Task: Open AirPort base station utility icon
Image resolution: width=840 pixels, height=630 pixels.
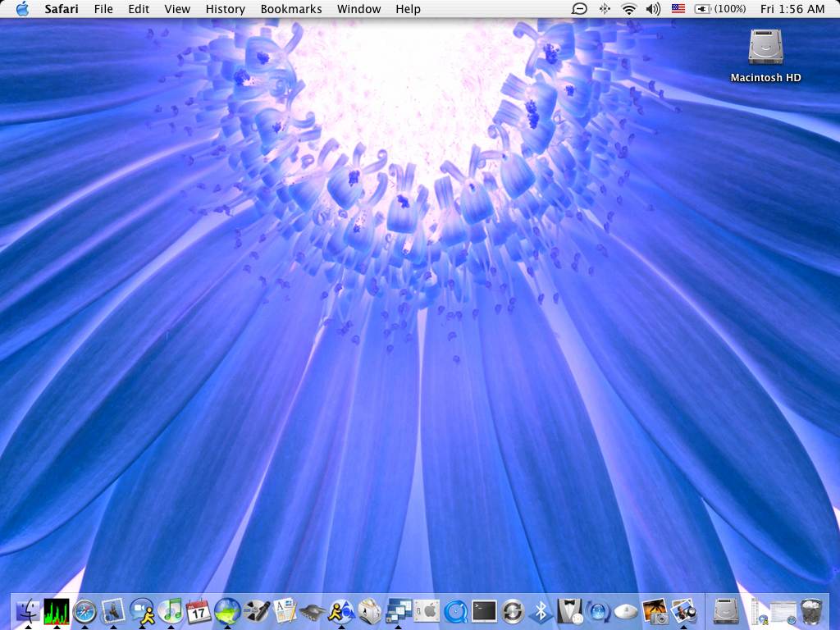Action: [626, 610]
